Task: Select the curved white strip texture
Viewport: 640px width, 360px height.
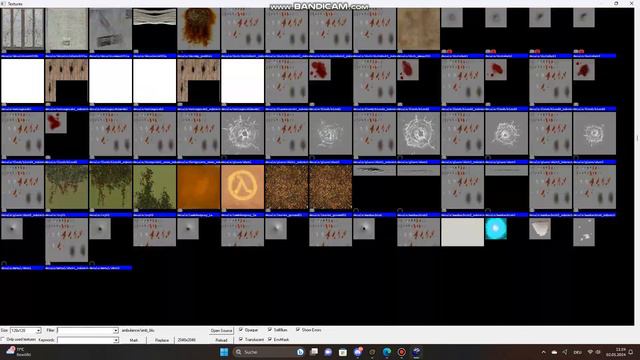Action: pos(155,17)
